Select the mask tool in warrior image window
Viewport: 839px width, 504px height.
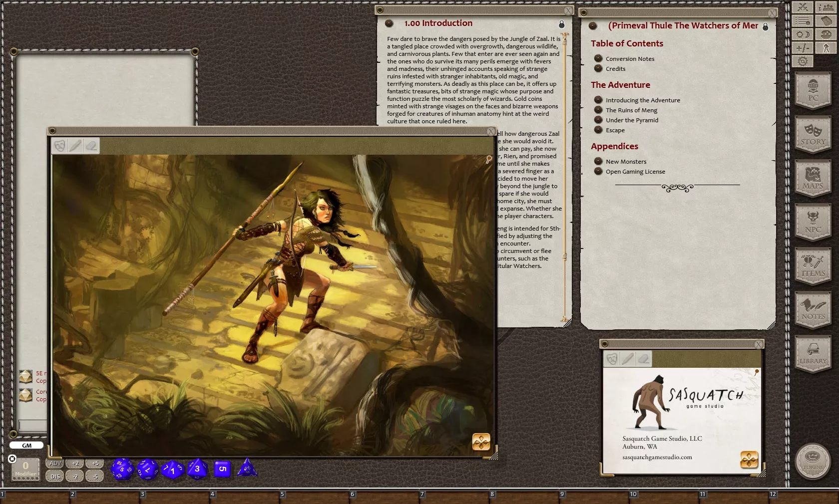[60, 145]
